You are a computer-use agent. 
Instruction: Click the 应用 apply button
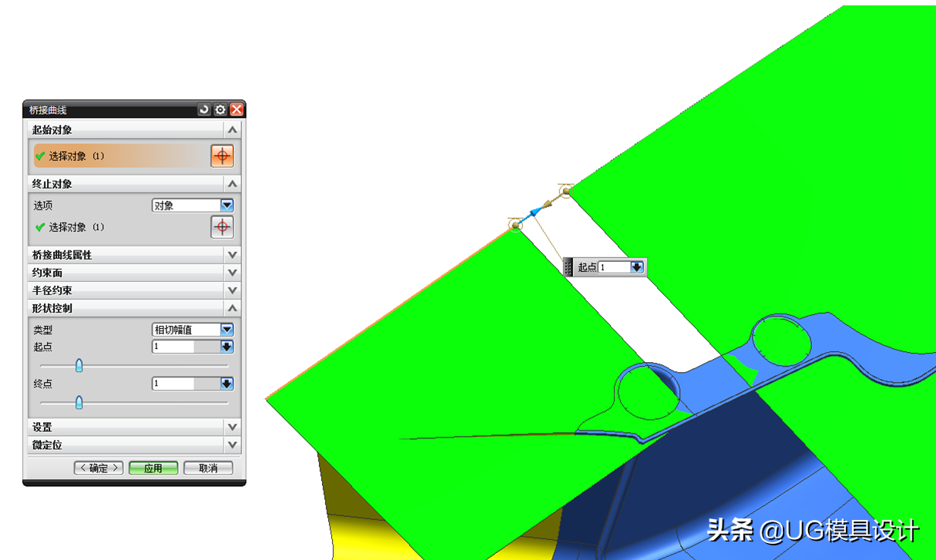153,468
